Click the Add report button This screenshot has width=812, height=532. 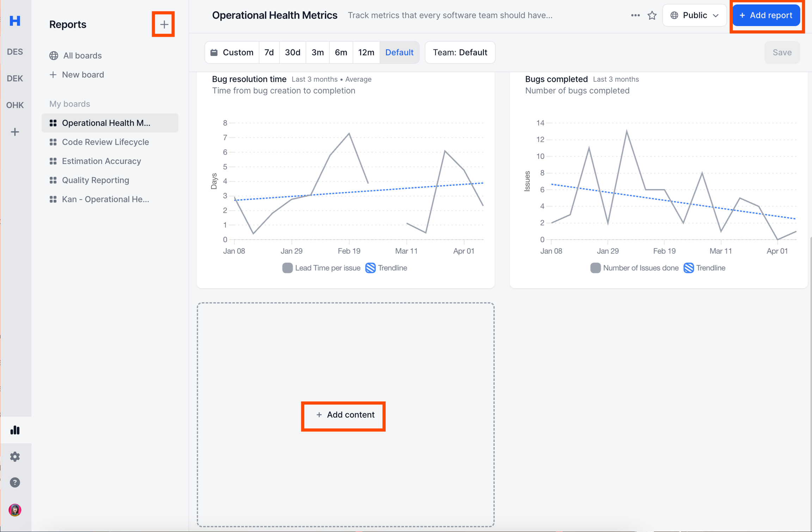(766, 16)
